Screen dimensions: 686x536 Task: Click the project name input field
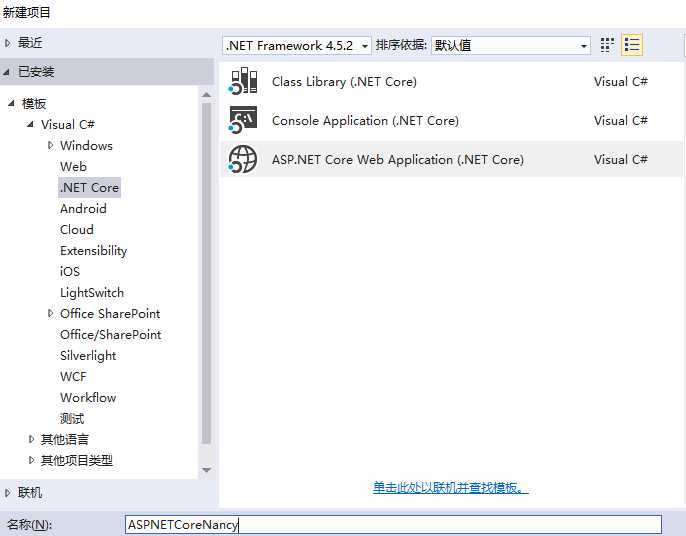click(393, 524)
